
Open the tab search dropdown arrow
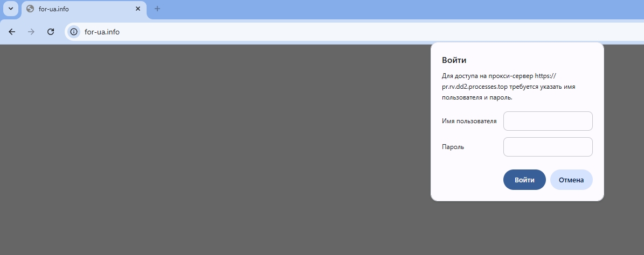click(11, 9)
